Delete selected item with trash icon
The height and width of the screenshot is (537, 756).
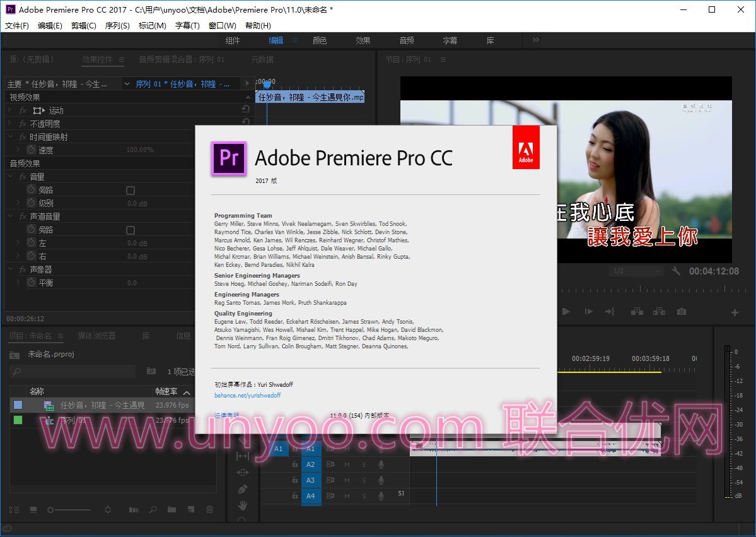[209, 509]
